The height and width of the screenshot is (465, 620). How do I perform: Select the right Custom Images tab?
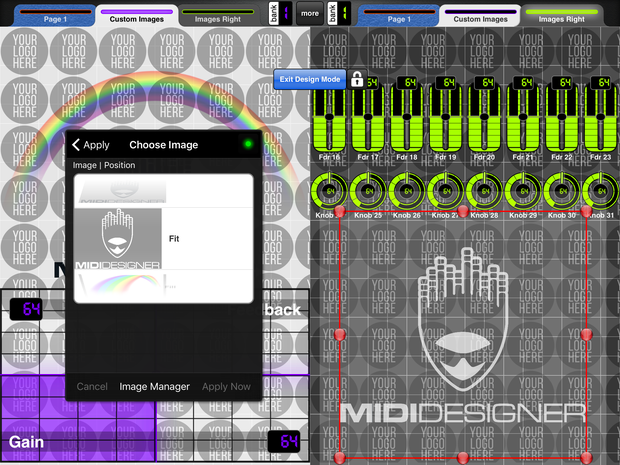click(x=480, y=16)
